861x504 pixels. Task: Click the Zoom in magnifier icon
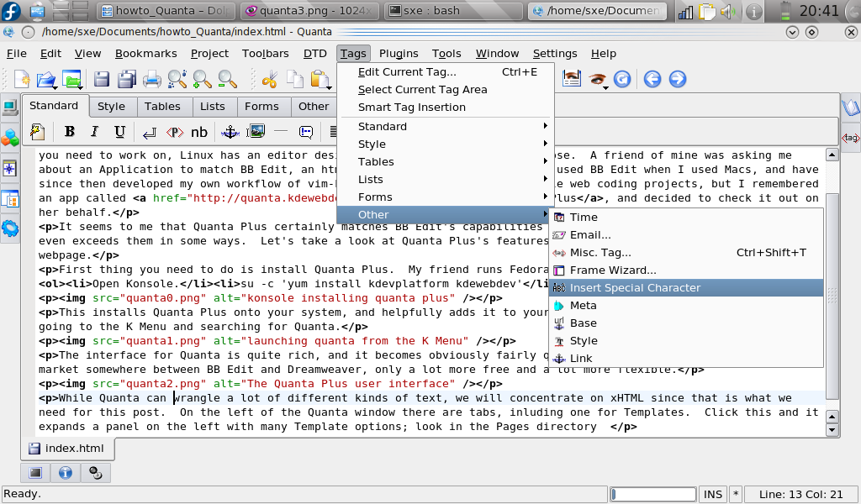[202, 79]
